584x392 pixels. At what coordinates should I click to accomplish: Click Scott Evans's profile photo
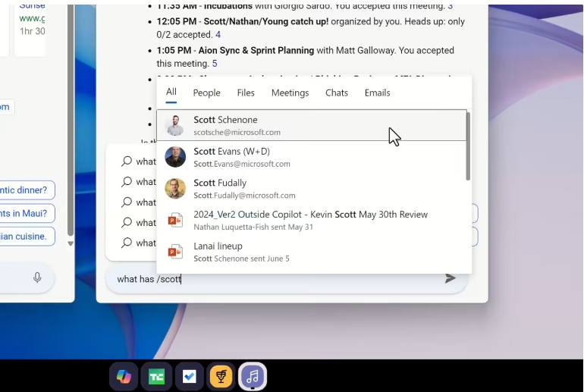coord(175,157)
